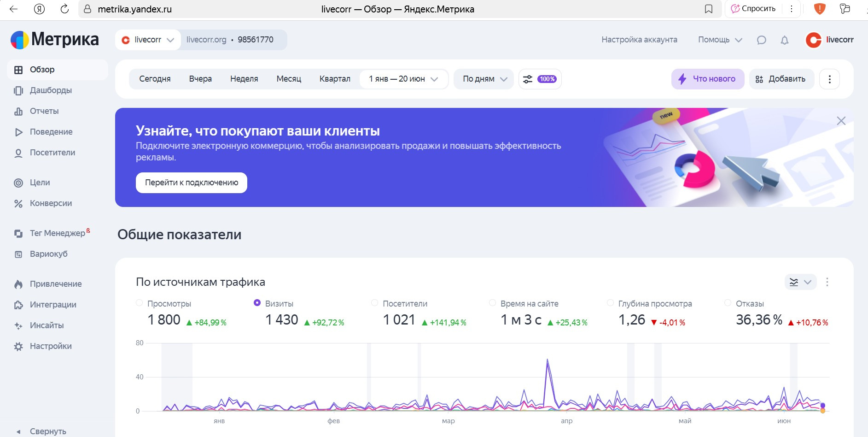Click the address bar URL metrika.yandex.ru

pos(134,9)
